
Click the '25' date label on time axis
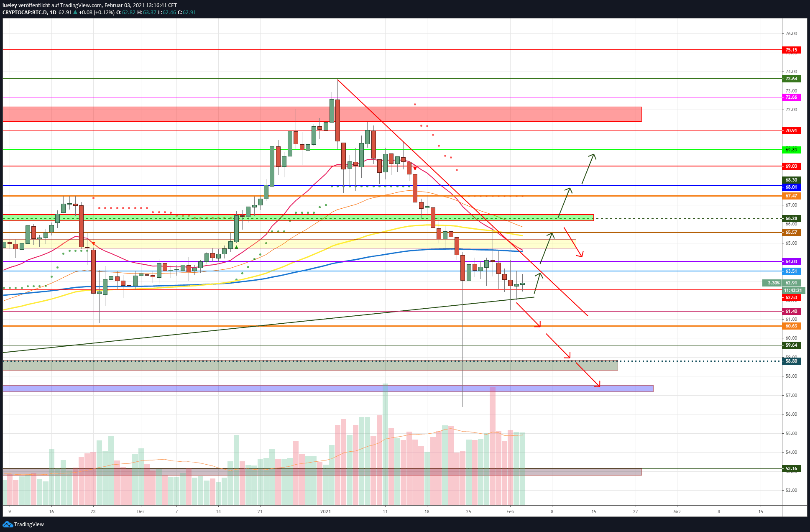point(469,512)
